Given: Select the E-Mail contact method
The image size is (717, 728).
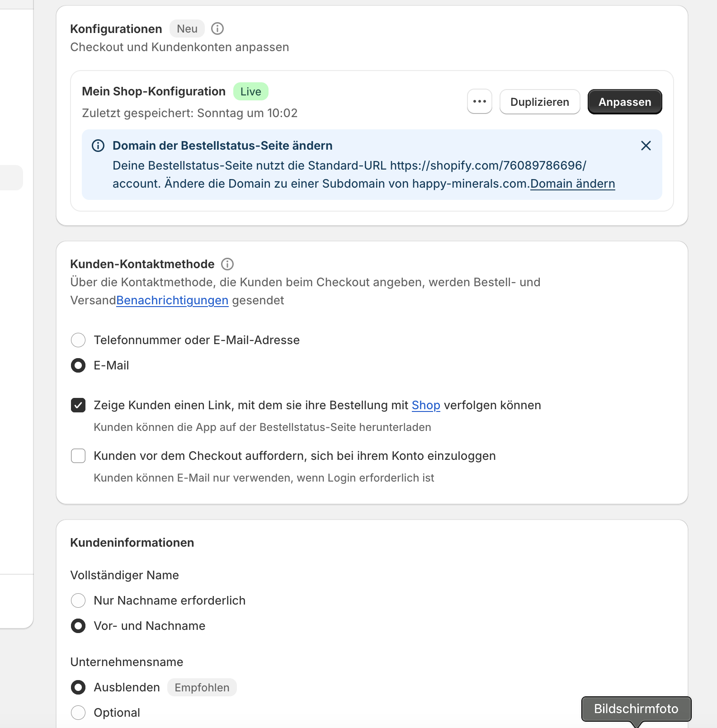Looking at the screenshot, I should [78, 365].
